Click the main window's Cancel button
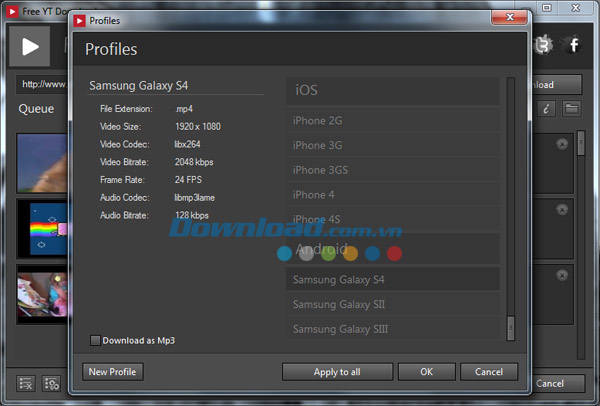Viewport: 600px width, 406px height. click(559, 383)
